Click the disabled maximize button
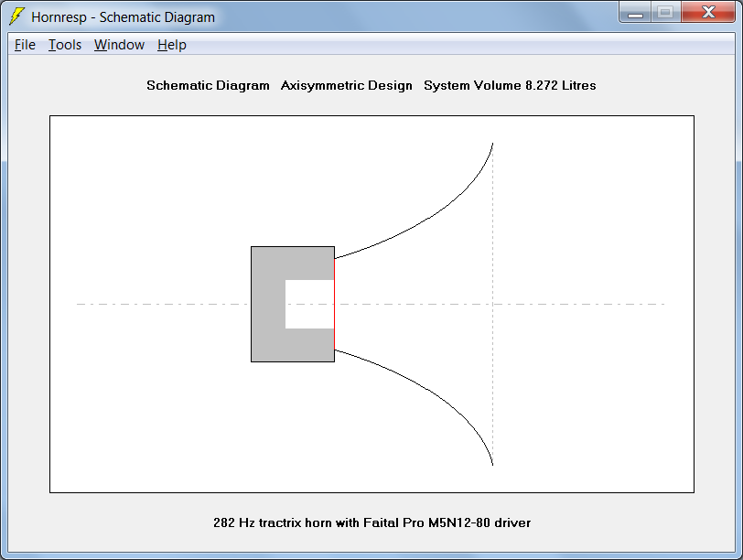This screenshot has height=560, width=743. pyautogui.click(x=666, y=12)
